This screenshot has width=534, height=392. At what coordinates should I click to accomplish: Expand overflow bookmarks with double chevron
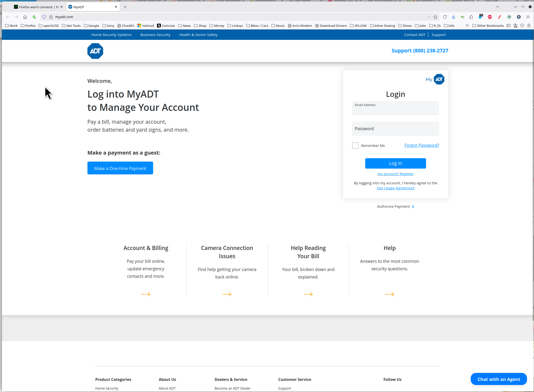[x=467, y=26]
